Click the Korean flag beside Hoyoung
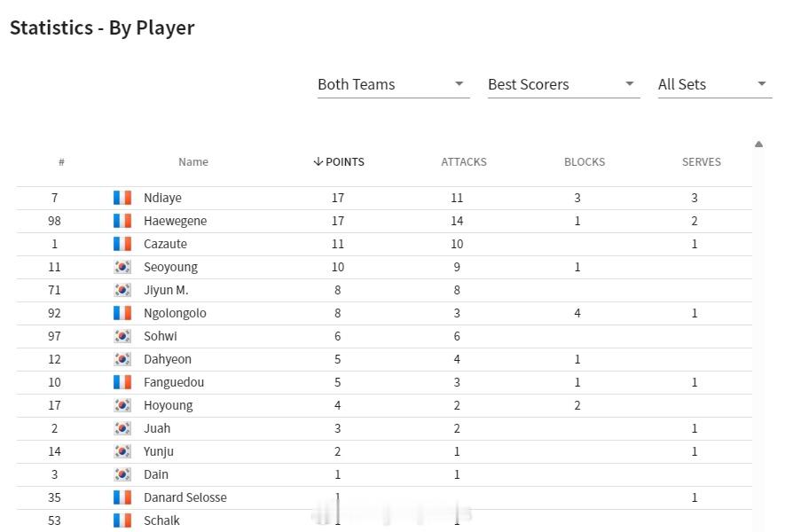 point(122,405)
